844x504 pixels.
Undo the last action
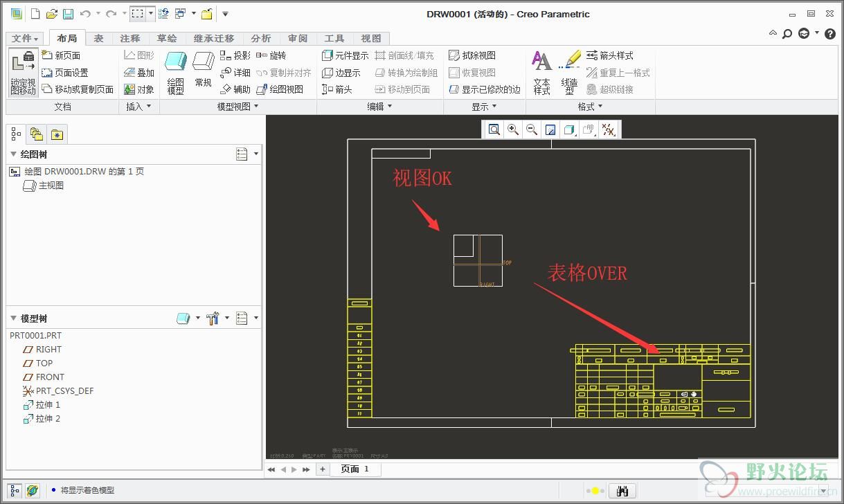85,13
